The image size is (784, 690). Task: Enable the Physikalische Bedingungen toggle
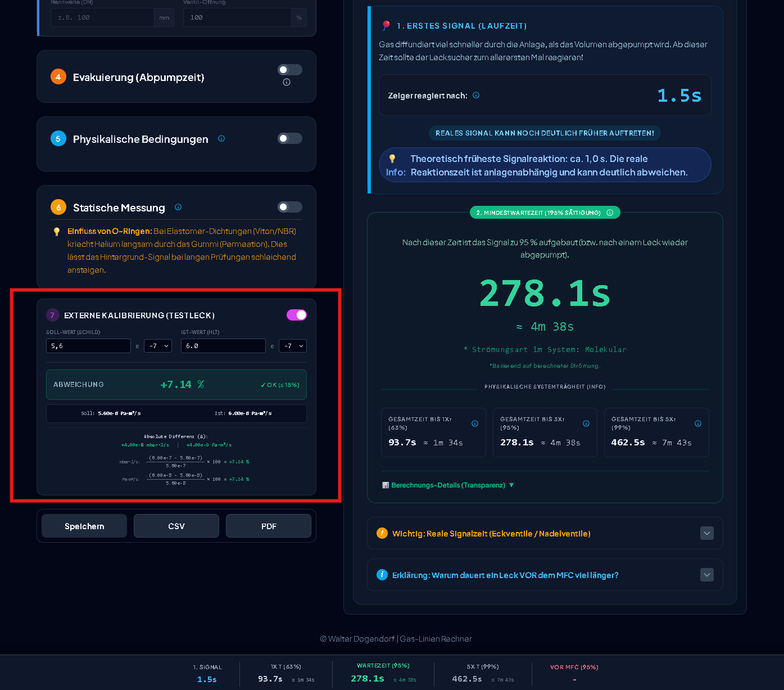click(290, 138)
